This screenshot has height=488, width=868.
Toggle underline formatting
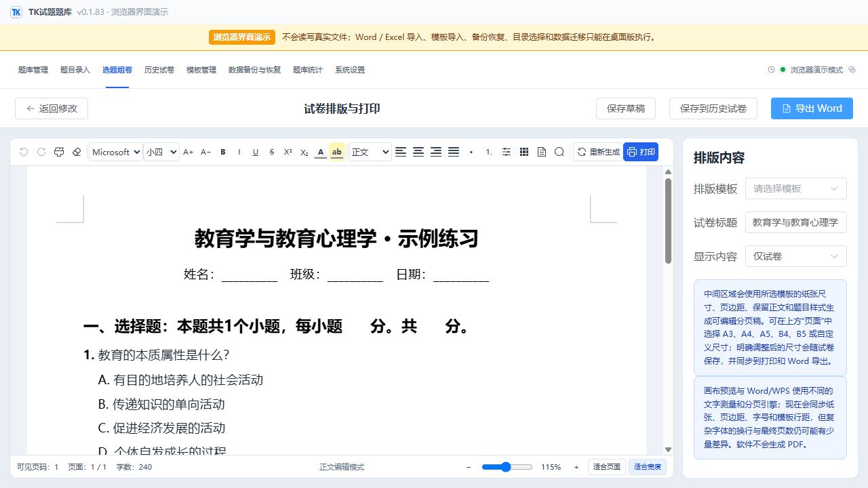tap(256, 152)
